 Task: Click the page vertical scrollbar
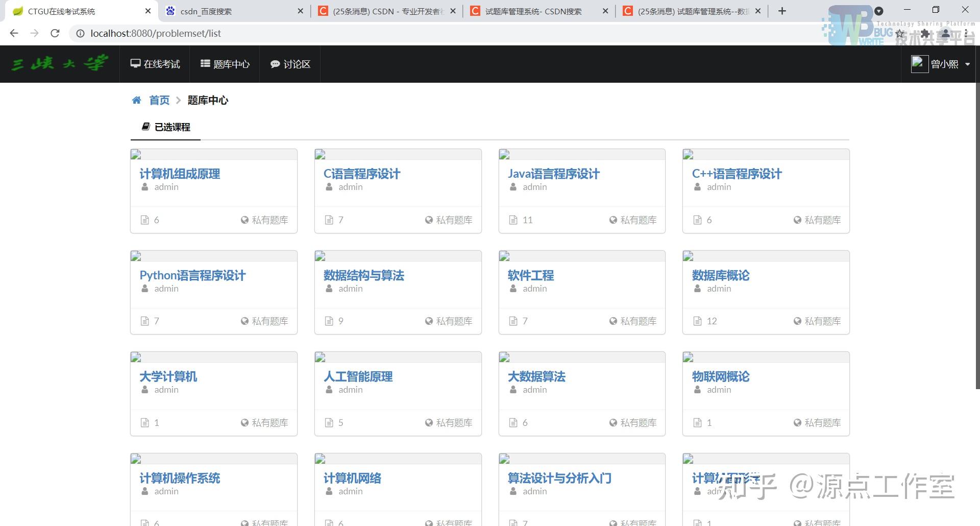pos(977,235)
